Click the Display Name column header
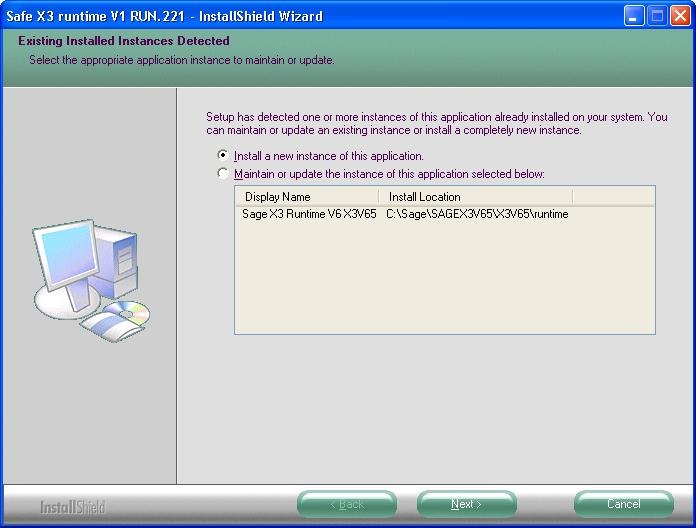 click(307, 197)
